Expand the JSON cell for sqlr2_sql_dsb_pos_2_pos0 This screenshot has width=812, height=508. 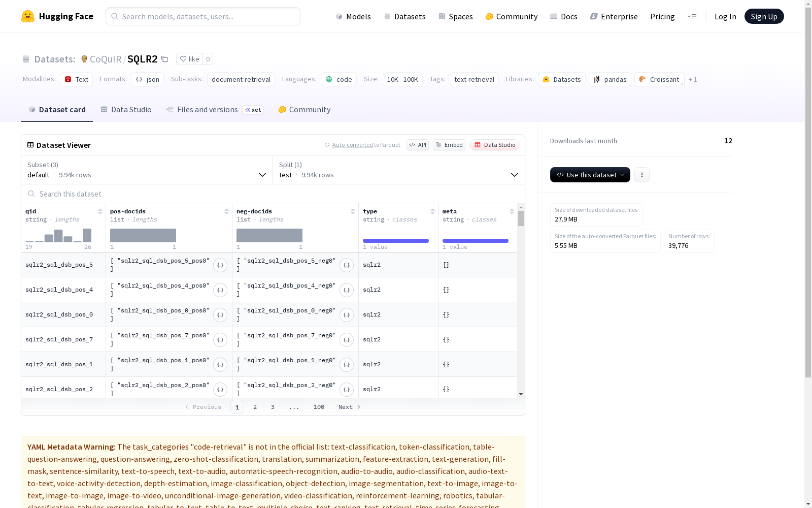click(x=220, y=390)
